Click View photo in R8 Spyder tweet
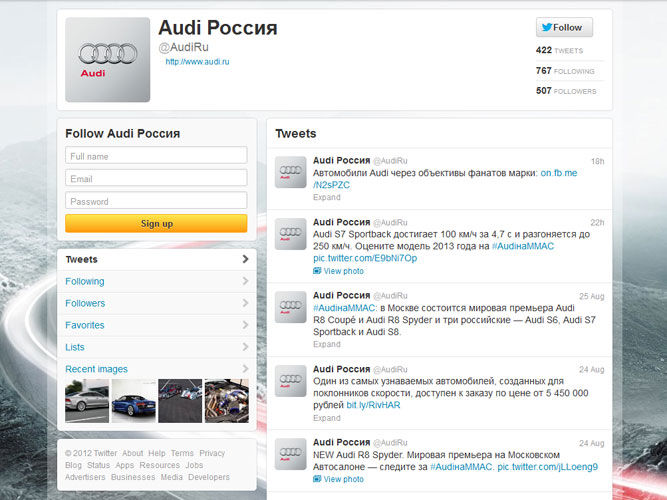 pos(344,479)
